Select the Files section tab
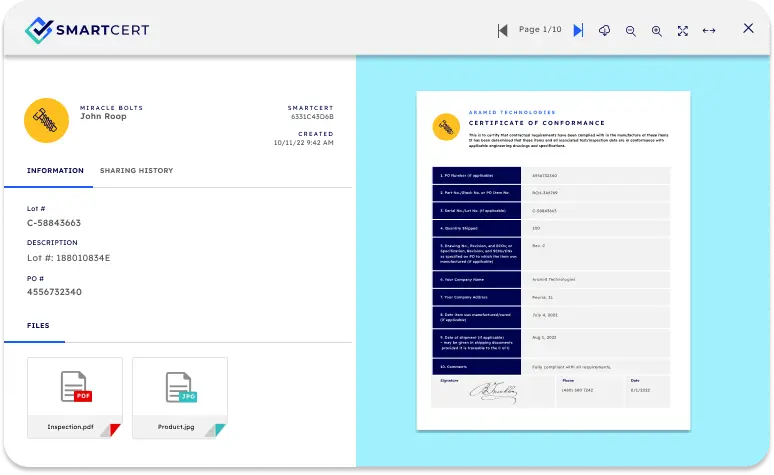Screen dimensions: 774x475 38,325
